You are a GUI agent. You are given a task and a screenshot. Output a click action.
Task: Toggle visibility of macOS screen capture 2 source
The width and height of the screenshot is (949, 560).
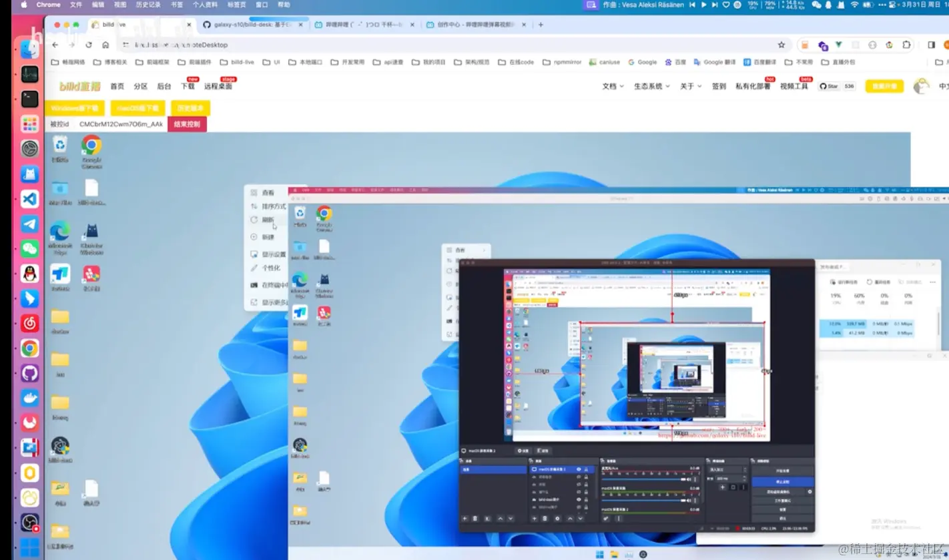[x=579, y=469]
